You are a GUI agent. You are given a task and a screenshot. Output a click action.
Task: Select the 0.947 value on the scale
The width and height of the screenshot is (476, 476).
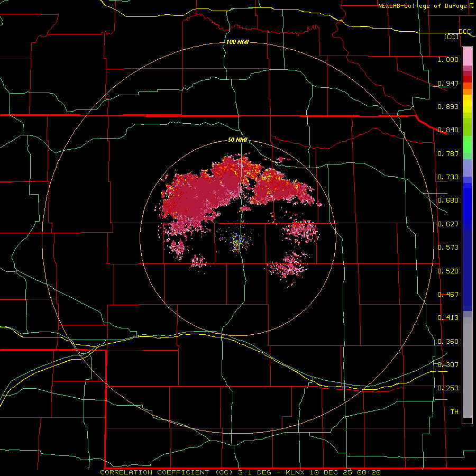(x=448, y=83)
